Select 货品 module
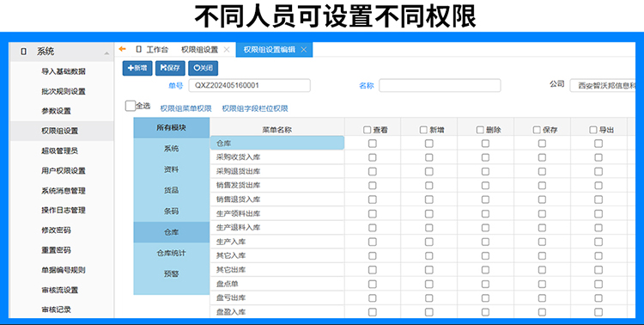Image resolution: width=644 pixels, height=325 pixels. coord(172,191)
